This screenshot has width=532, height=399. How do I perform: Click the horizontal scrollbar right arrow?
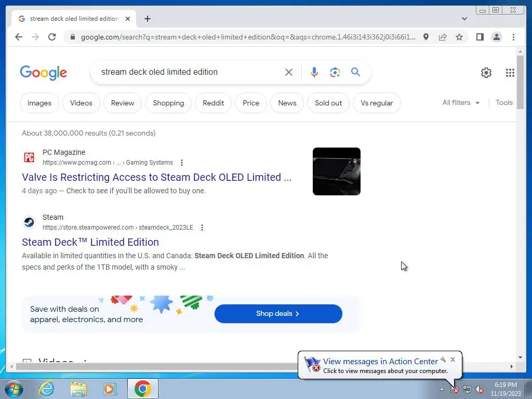pos(511,366)
